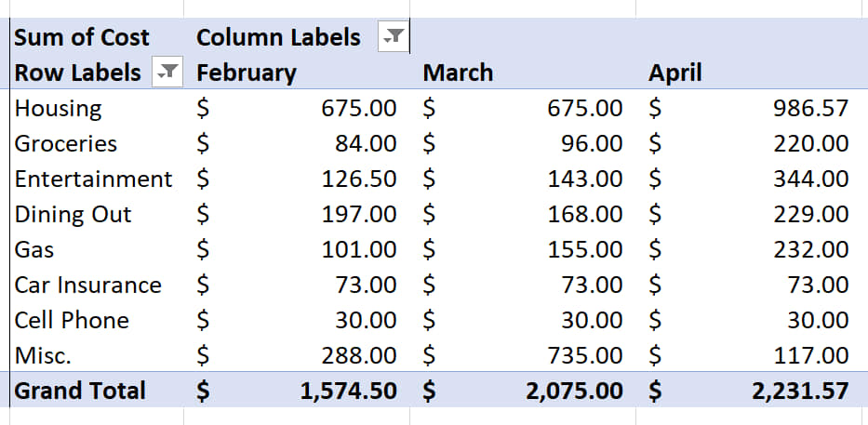Viewport: 868px width, 425px height.
Task: Open the Column Labels filter dropdown
Action: coord(394,36)
